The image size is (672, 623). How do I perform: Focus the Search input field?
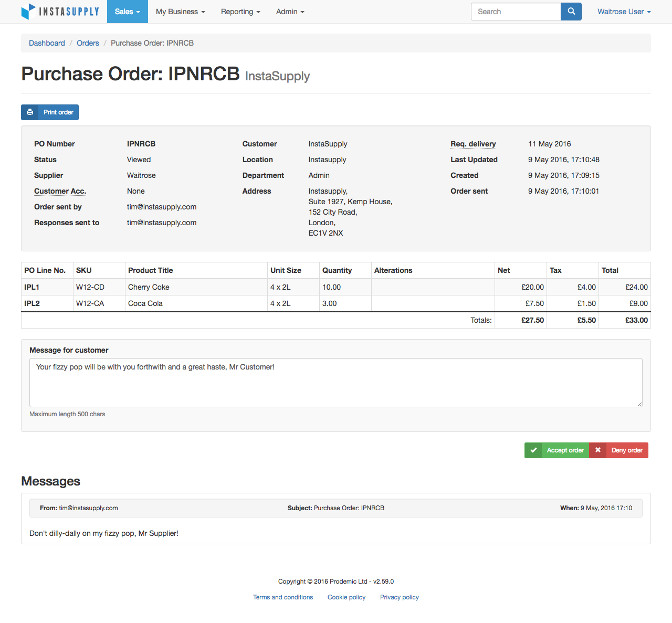click(x=516, y=12)
